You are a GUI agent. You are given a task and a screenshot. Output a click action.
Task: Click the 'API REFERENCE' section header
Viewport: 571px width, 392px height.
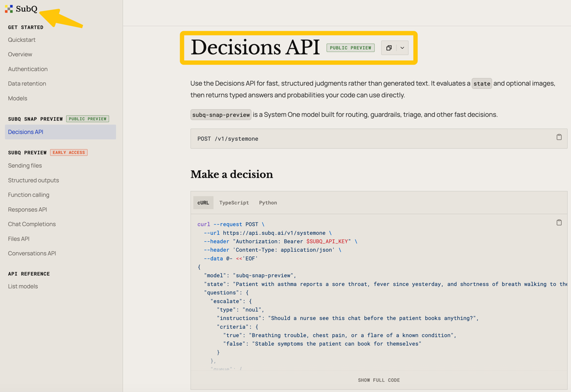29,274
